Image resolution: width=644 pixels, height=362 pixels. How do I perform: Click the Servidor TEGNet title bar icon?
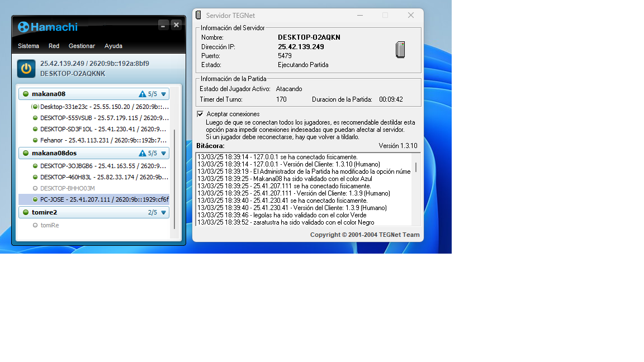[x=198, y=15]
